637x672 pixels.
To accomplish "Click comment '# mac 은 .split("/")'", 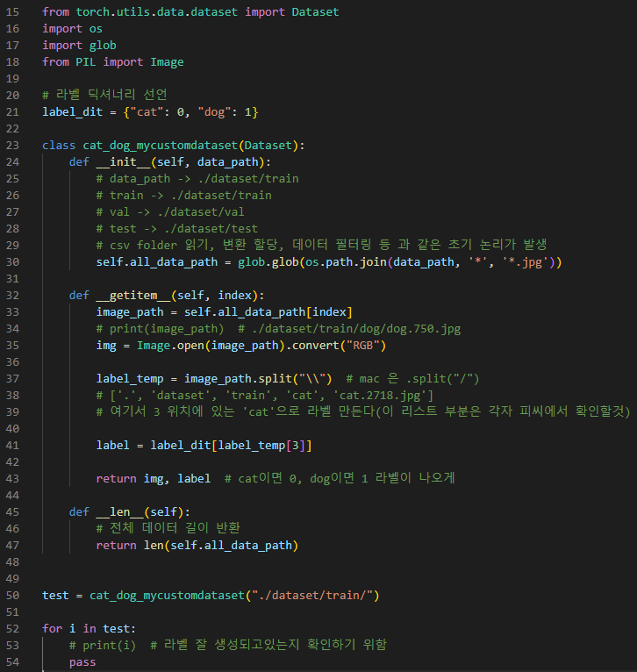I will tap(412, 379).
